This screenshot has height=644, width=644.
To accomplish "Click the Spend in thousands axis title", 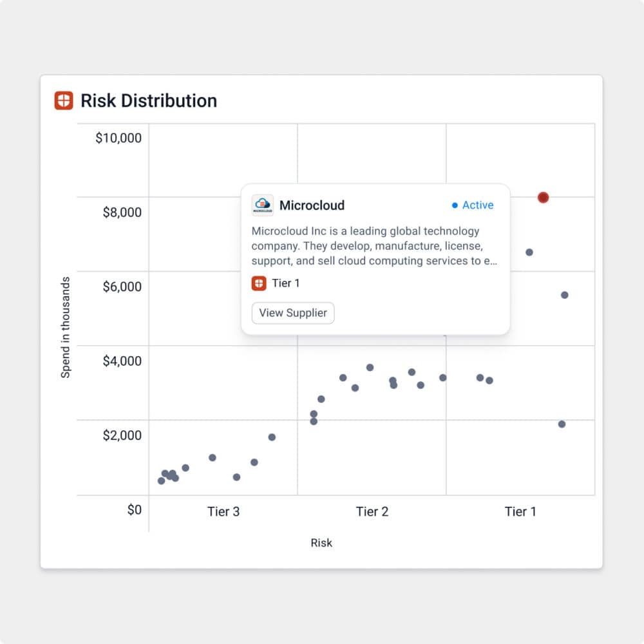I will click(x=66, y=327).
